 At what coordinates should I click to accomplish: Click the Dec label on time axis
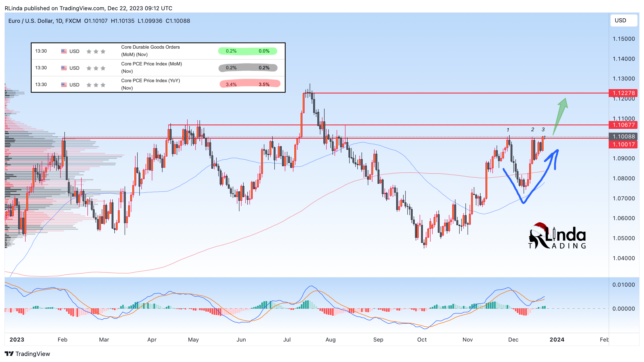[x=513, y=339]
